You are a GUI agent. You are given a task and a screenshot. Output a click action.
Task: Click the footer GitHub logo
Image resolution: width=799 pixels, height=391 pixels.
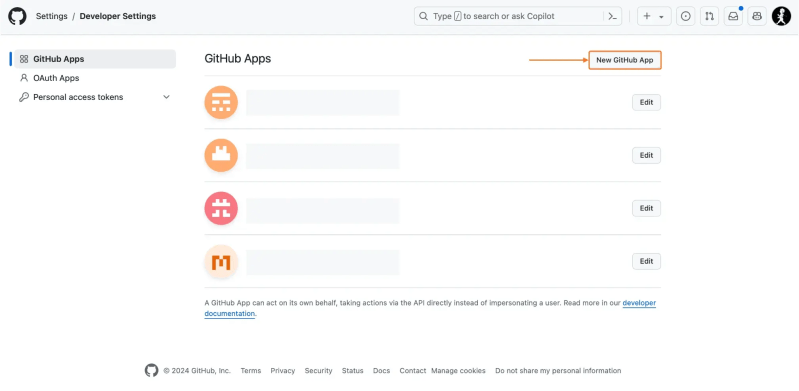pos(151,371)
